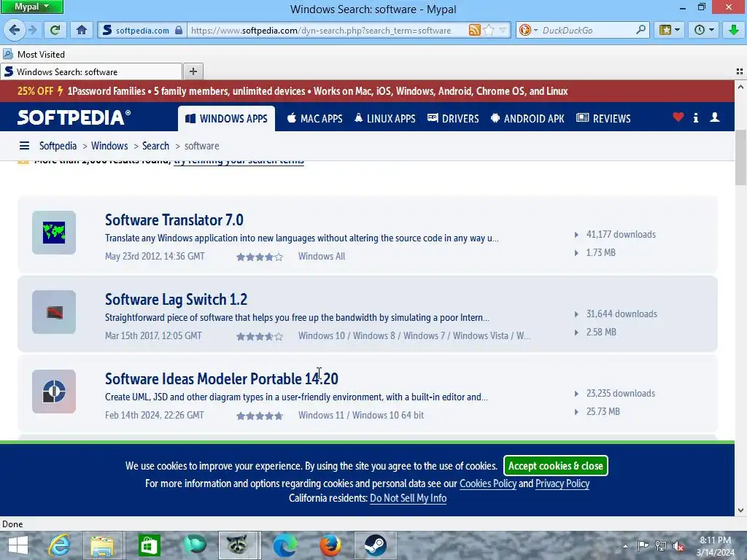Open the Software Lag Switch 1.2 title link

pyautogui.click(x=177, y=300)
